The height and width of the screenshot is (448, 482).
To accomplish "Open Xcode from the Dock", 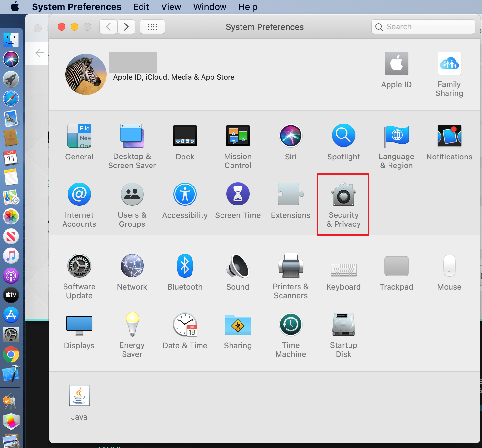I will [x=11, y=374].
